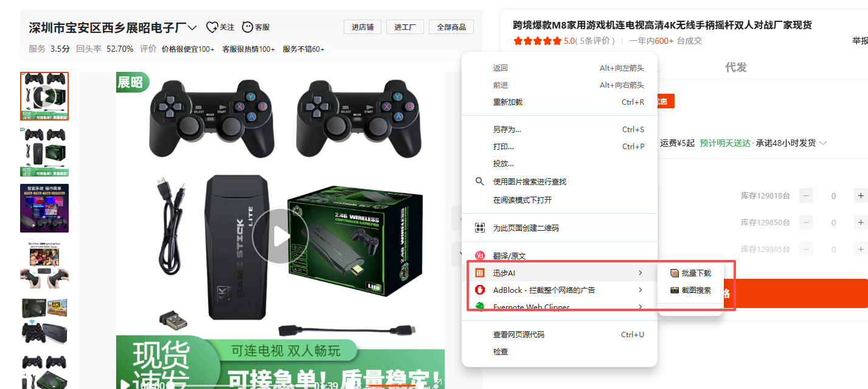The width and height of the screenshot is (868, 389).
Task: Select the third product thumbnail with game menu
Action: (44, 208)
